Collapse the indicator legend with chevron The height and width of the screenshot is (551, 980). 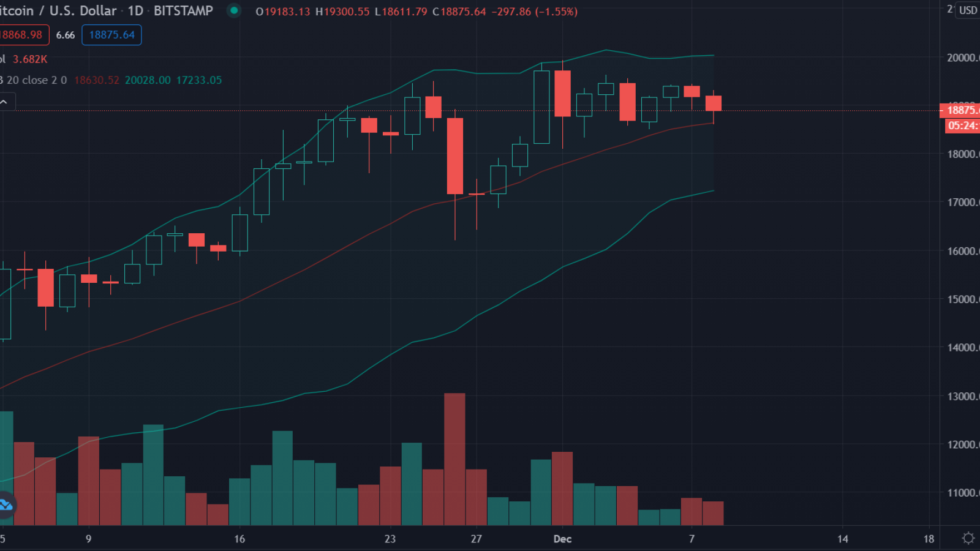6,102
